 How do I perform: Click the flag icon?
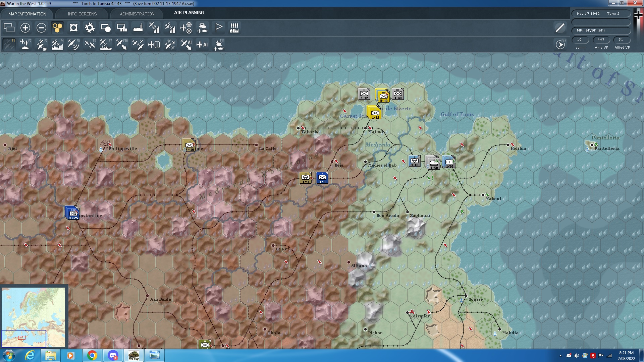218,28
